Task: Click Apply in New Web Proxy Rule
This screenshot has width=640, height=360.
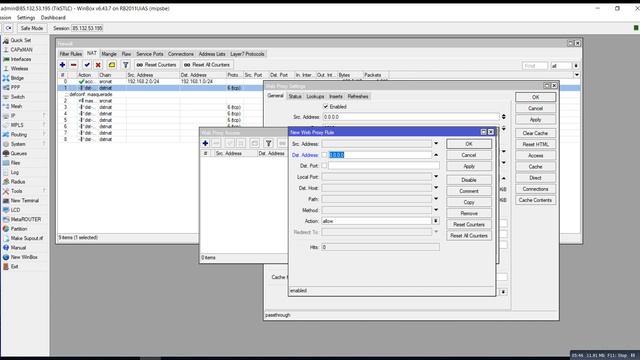Action: [469, 167]
